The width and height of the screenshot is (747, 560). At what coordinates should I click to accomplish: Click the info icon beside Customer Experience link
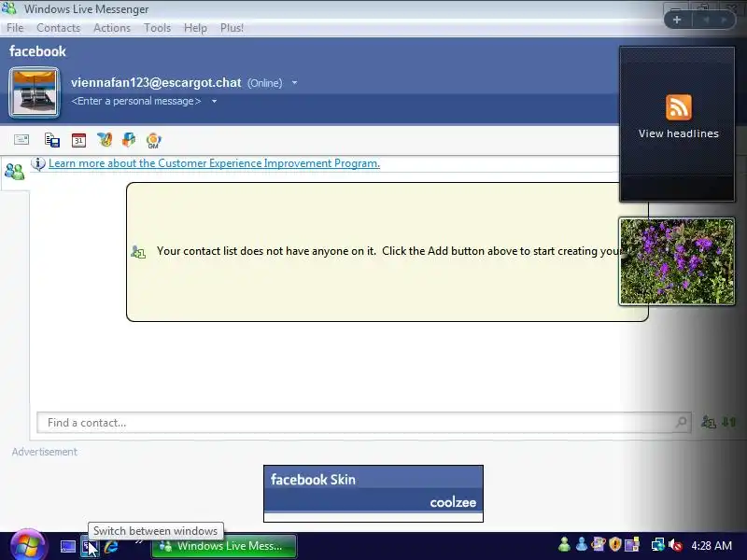coord(38,164)
